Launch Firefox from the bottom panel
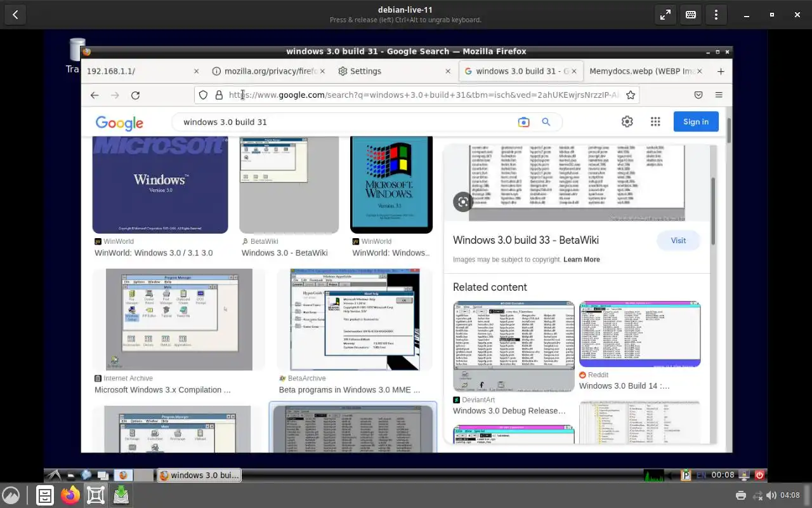The image size is (812, 508). 70,495
